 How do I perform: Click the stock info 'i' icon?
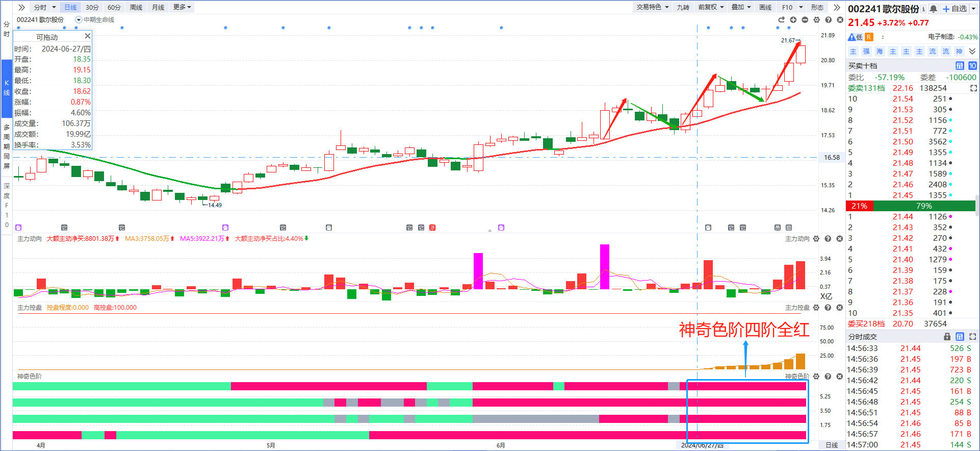[x=923, y=9]
